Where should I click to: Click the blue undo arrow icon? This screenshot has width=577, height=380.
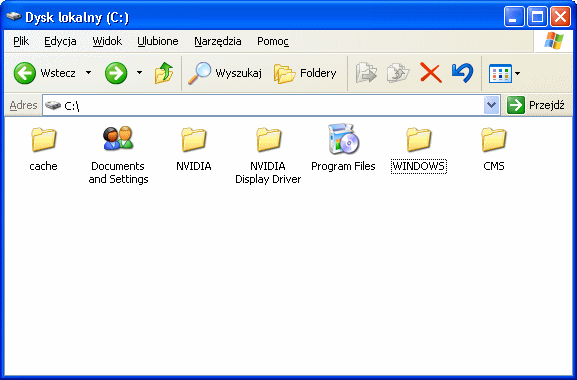462,72
